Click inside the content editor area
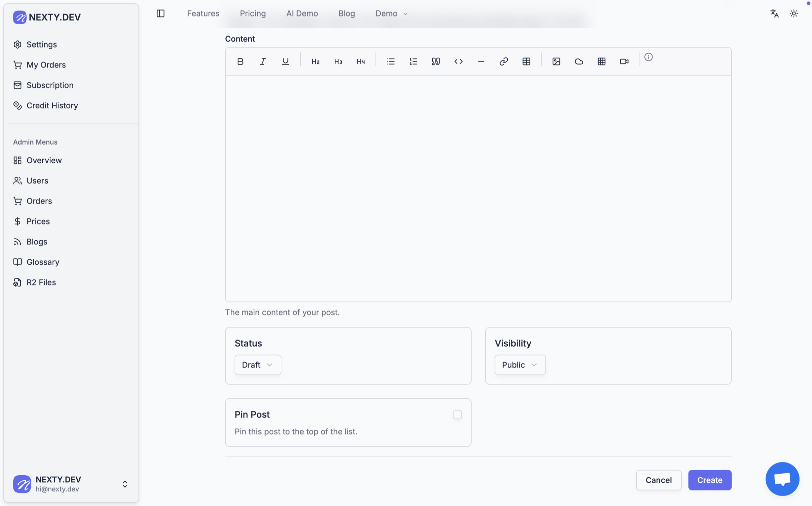This screenshot has height=506, width=812. [478, 188]
